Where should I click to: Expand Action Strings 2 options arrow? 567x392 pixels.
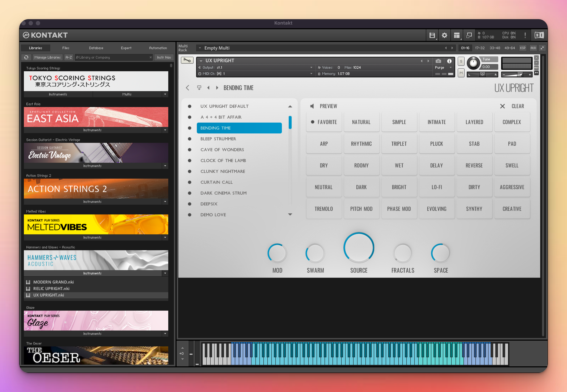[x=165, y=202]
